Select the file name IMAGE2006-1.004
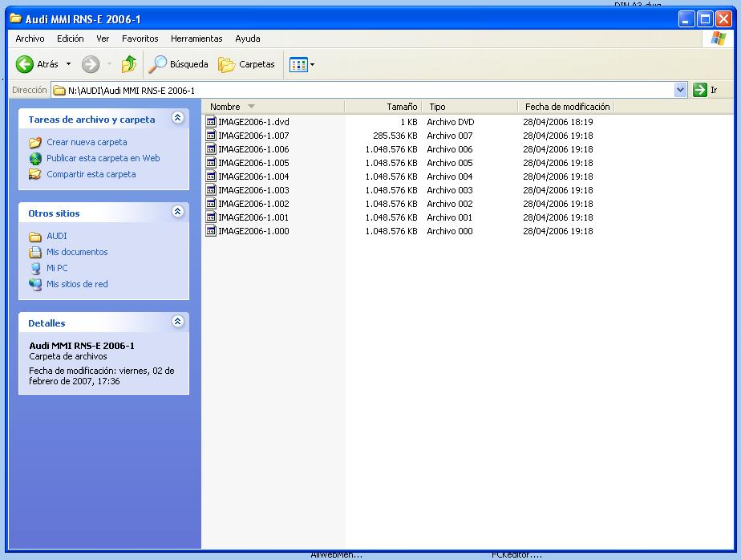The image size is (741, 560). (x=253, y=177)
